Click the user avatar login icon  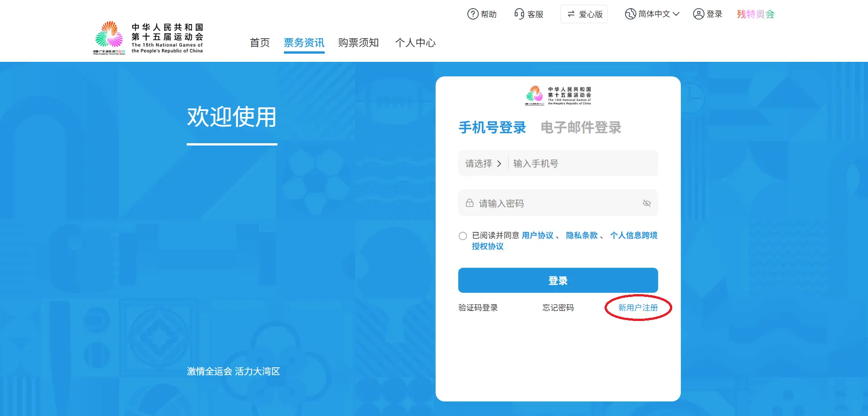coord(699,14)
